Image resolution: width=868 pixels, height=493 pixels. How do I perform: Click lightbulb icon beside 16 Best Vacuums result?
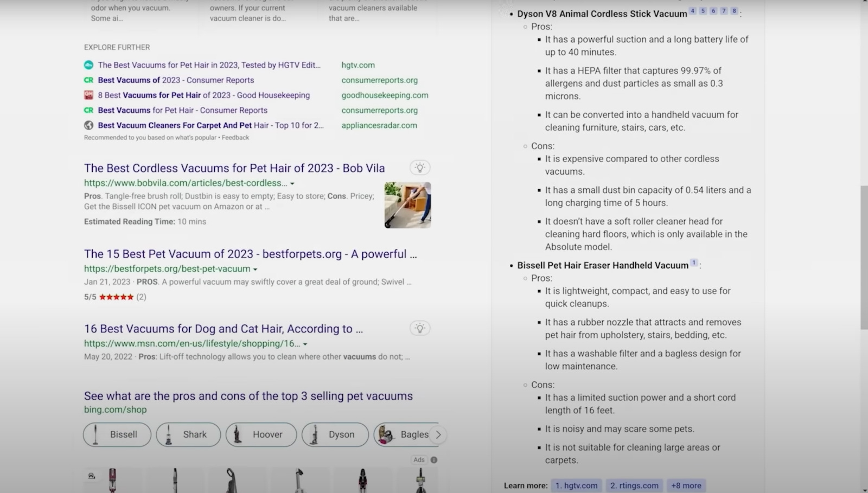pos(420,328)
